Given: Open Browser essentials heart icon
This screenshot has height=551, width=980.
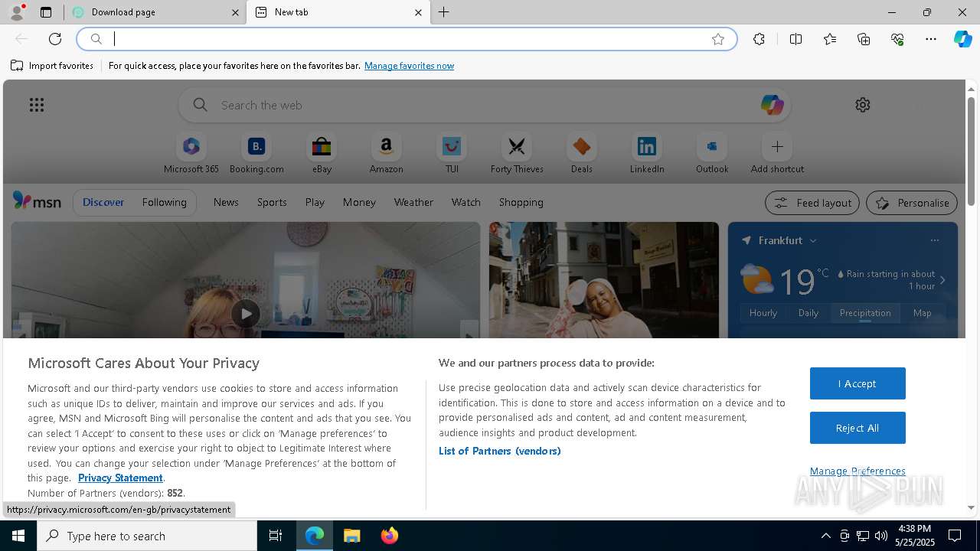Looking at the screenshot, I should pos(897,39).
